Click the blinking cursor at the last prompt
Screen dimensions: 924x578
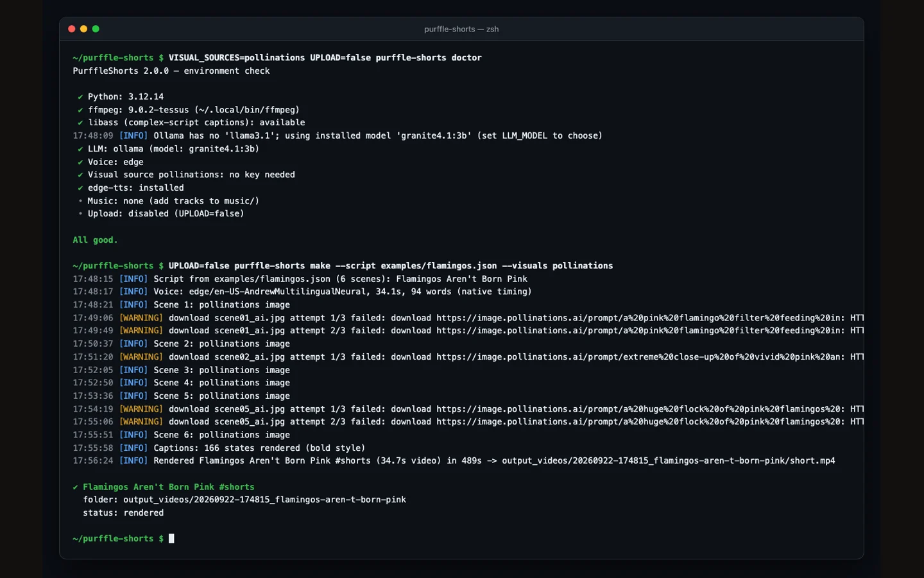point(171,538)
